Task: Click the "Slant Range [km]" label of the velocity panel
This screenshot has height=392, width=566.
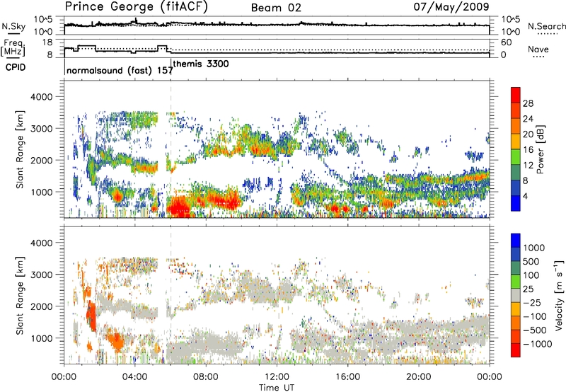Action: (x=20, y=295)
